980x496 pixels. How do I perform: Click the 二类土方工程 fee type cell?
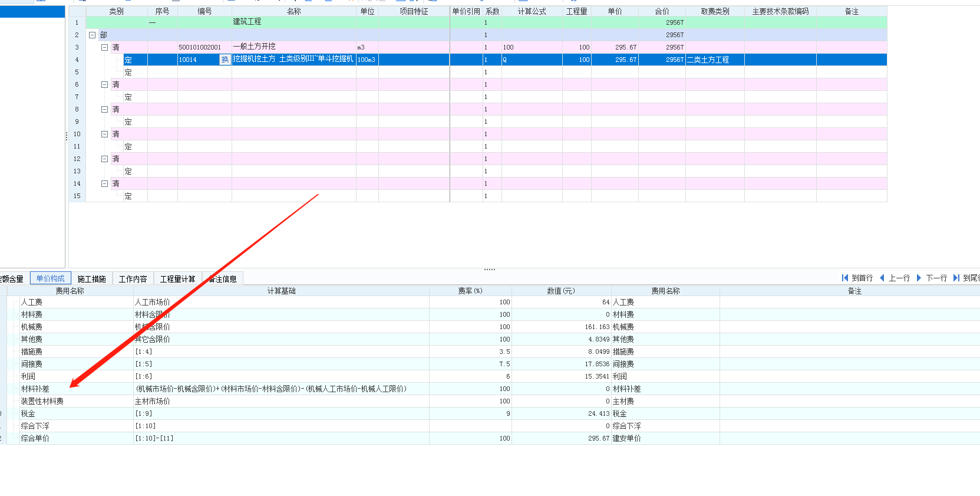click(715, 60)
